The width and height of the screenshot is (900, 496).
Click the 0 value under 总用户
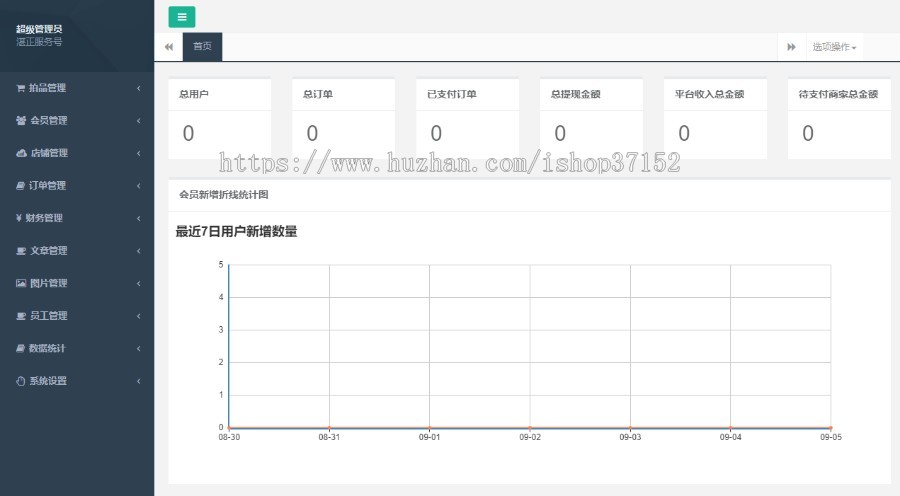coord(188,134)
